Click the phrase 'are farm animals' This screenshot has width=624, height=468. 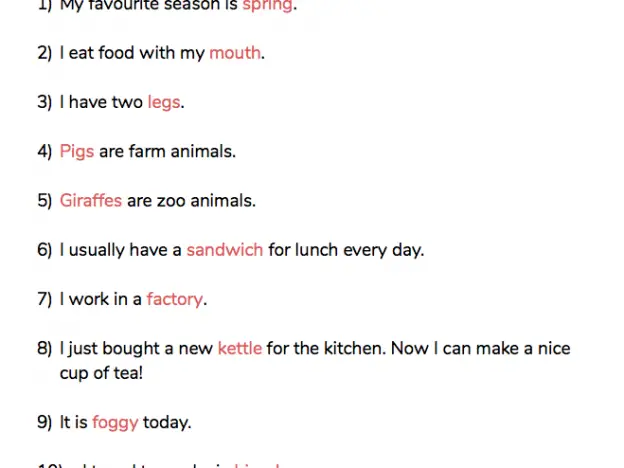point(166,152)
